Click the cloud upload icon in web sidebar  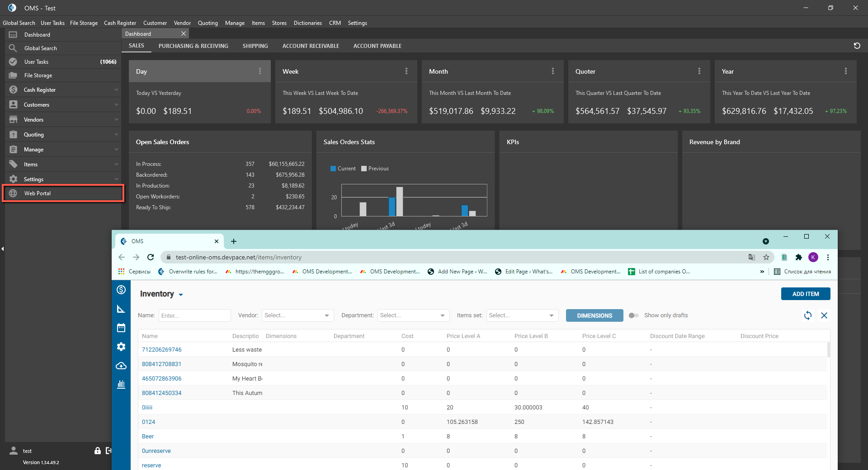pyautogui.click(x=121, y=366)
